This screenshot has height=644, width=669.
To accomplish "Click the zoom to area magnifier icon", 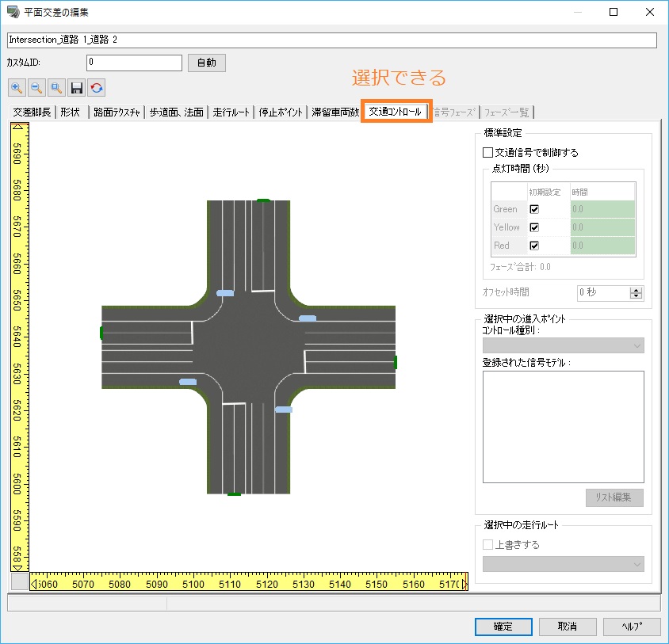I will [x=56, y=88].
